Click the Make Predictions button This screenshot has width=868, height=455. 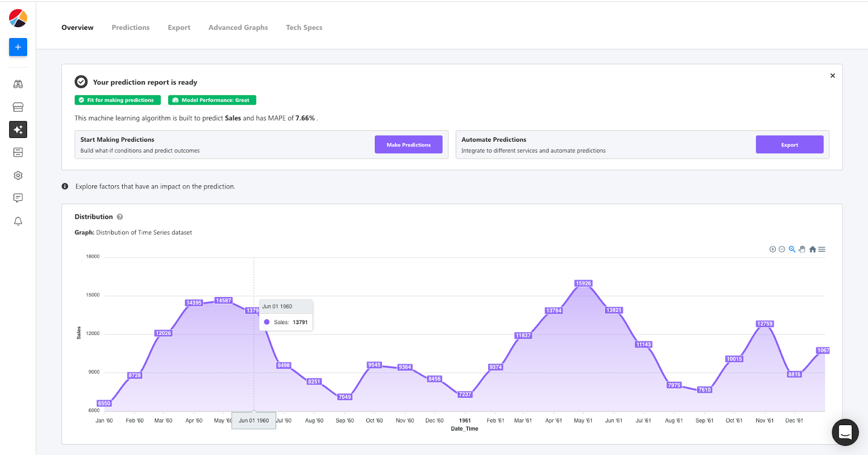tap(409, 144)
